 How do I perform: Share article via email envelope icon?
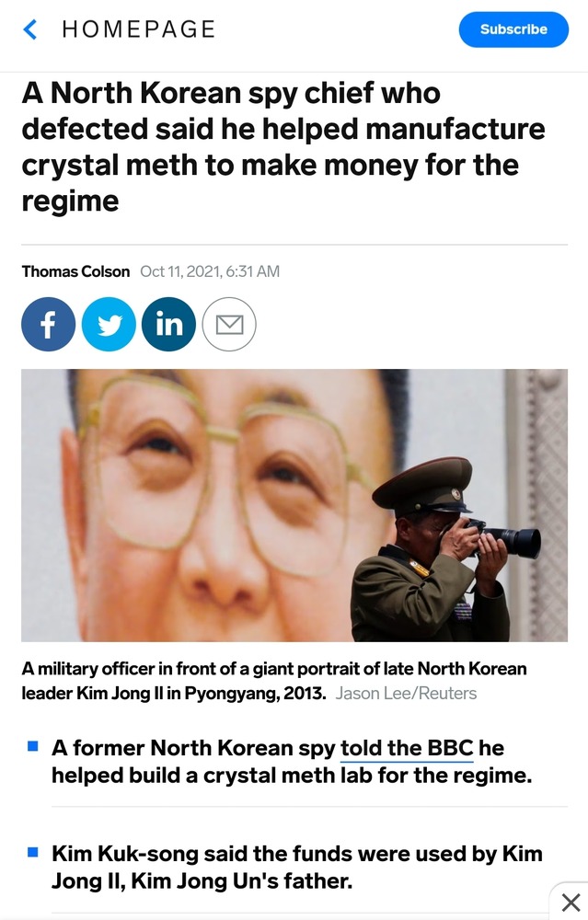[229, 324]
